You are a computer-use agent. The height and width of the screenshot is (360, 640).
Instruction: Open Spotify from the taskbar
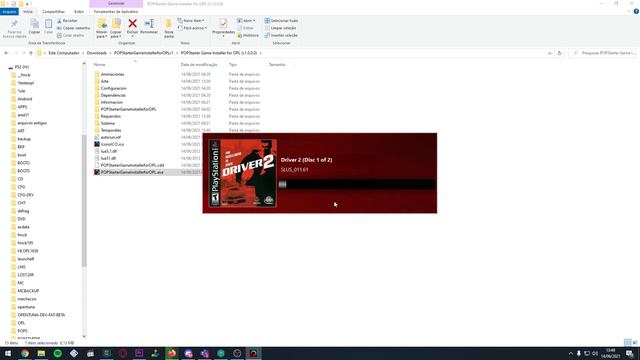[58, 353]
